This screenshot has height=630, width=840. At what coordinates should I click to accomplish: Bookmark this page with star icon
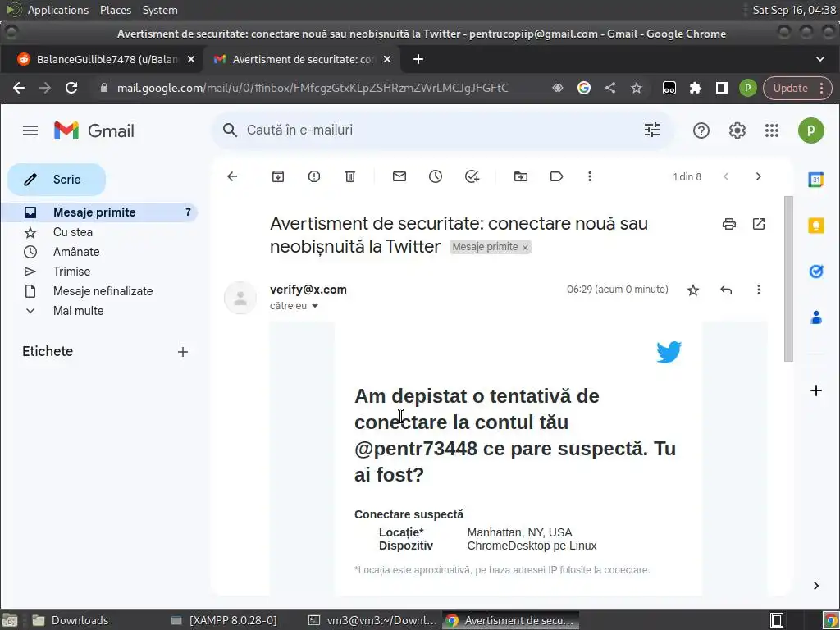[x=637, y=88]
